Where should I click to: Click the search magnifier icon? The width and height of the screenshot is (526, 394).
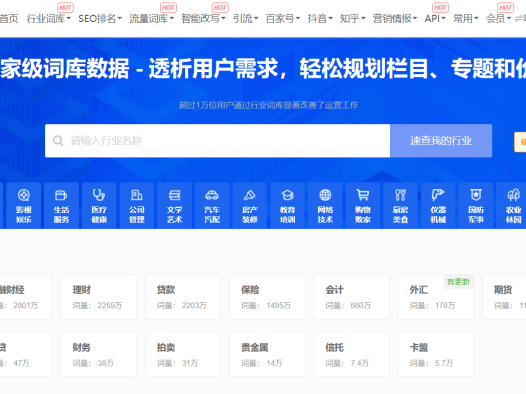(x=58, y=141)
